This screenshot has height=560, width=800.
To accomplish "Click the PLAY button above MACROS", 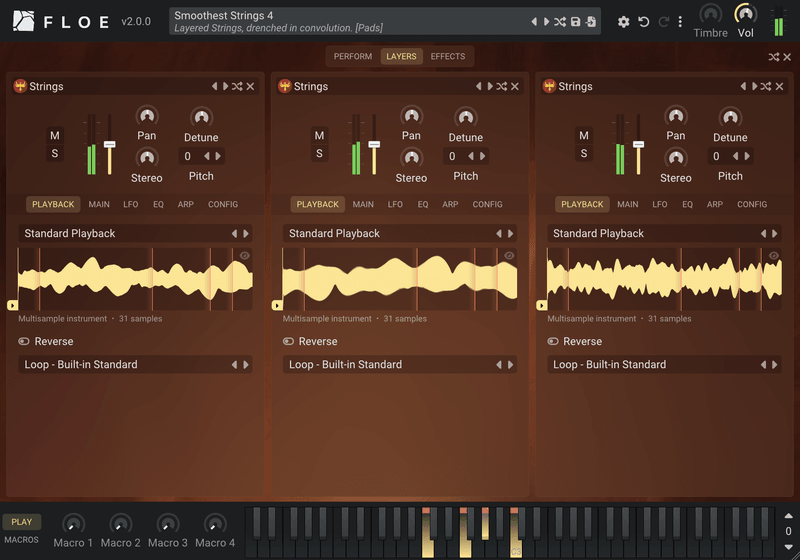I will [21, 522].
